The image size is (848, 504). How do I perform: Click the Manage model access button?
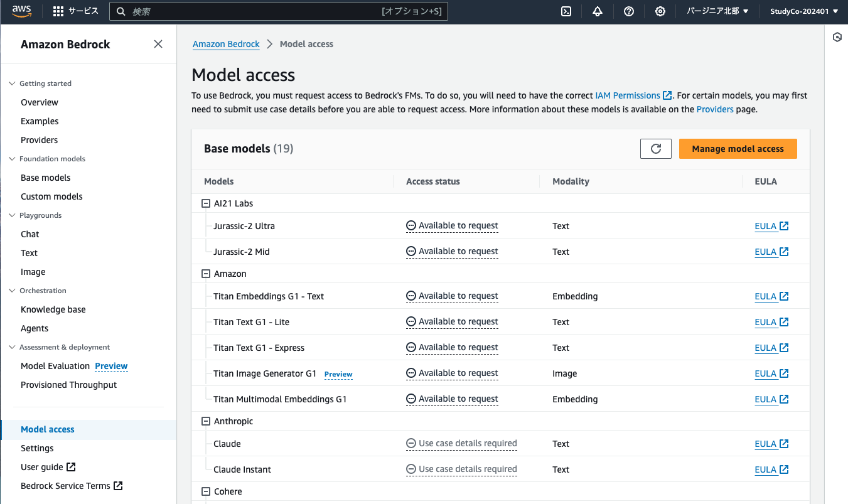point(738,149)
